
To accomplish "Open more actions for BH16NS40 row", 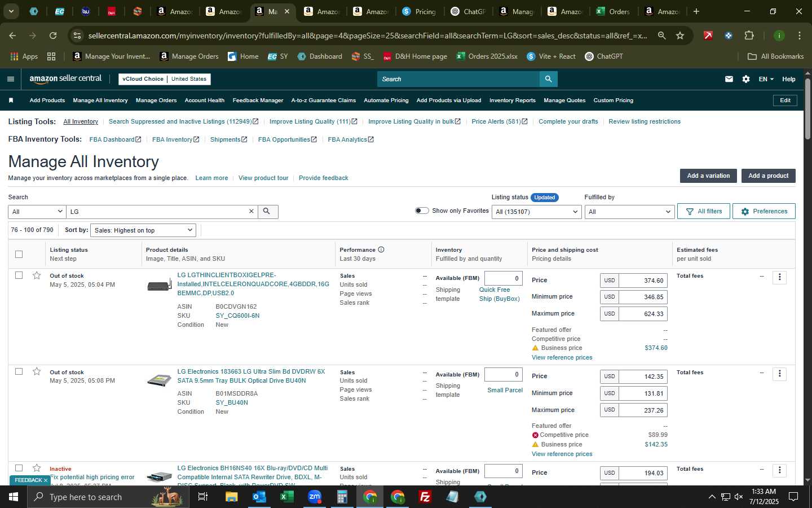I will pos(779,470).
